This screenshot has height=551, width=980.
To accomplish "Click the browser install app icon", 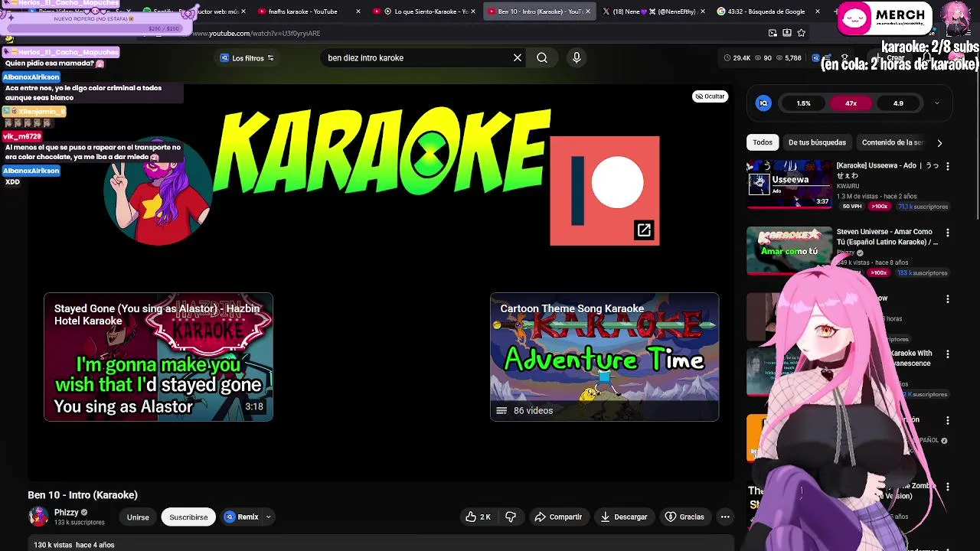I will coord(786,33).
